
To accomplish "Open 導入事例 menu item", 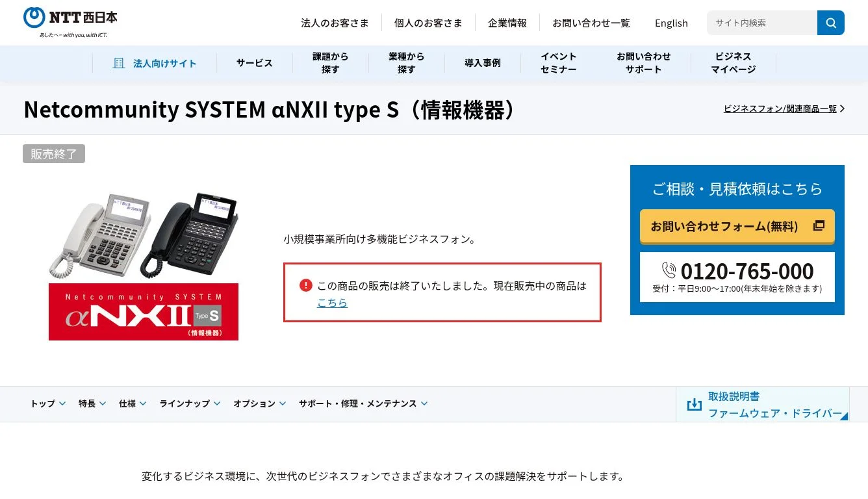I will click(x=483, y=63).
